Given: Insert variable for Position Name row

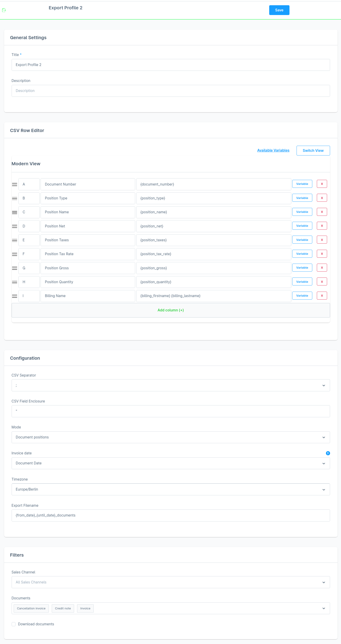Looking at the screenshot, I should click(302, 212).
